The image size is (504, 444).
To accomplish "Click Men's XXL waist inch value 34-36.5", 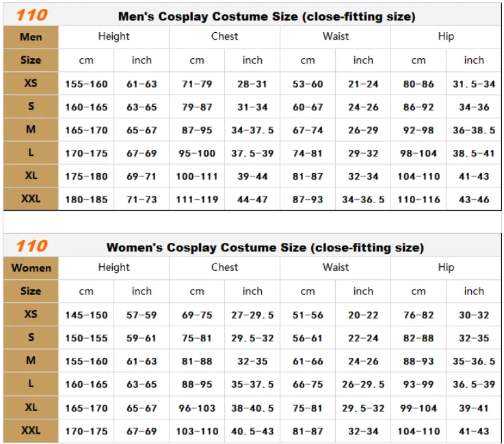I will (x=363, y=200).
